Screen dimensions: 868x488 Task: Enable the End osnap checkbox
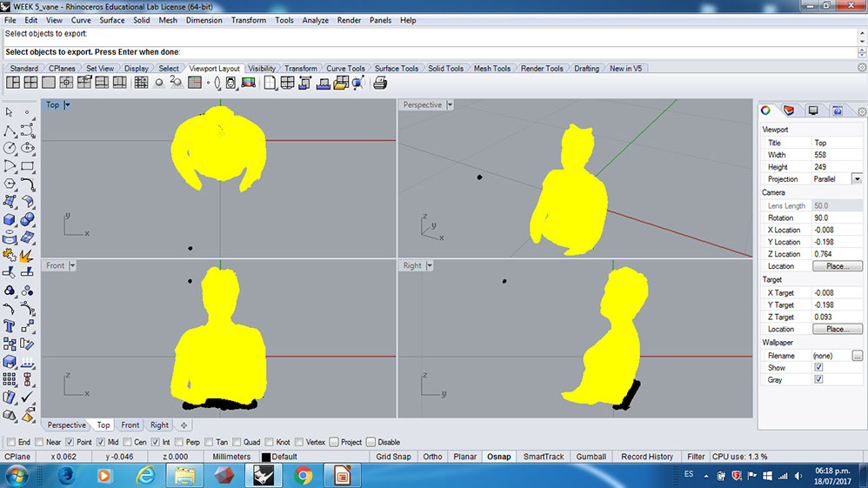[x=11, y=442]
